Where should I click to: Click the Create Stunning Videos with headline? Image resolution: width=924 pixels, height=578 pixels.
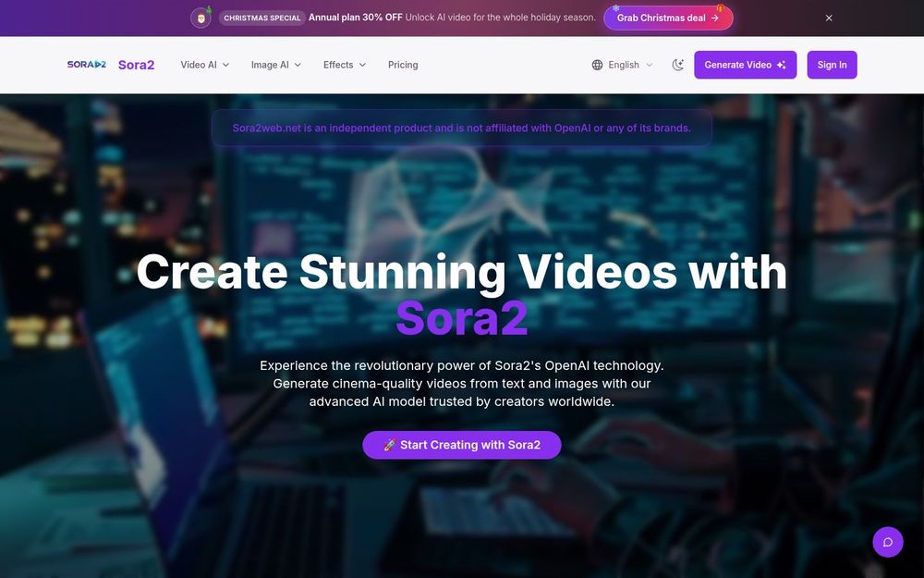[x=461, y=272]
